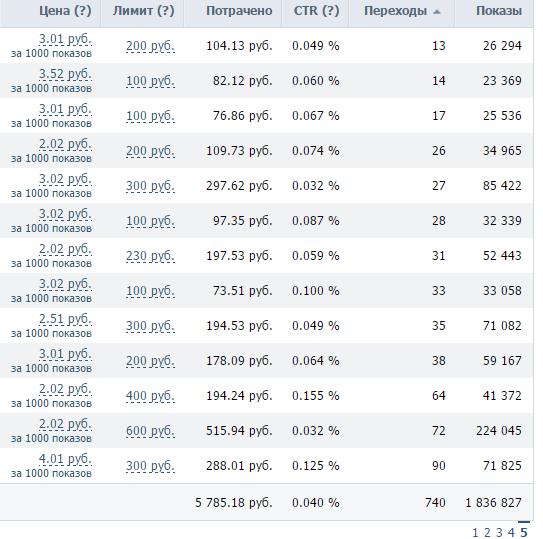Go to pagination page 3
The height and width of the screenshot is (539, 543).
[x=499, y=532]
